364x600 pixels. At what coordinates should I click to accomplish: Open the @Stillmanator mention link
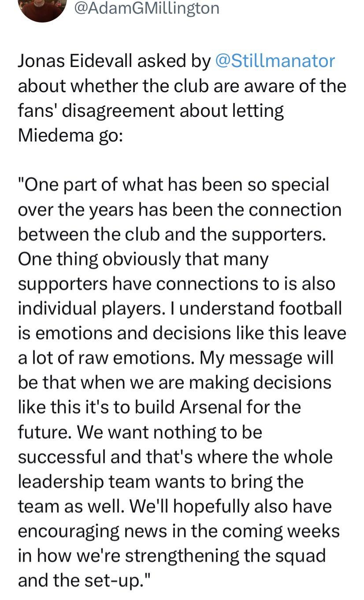pos(275,60)
